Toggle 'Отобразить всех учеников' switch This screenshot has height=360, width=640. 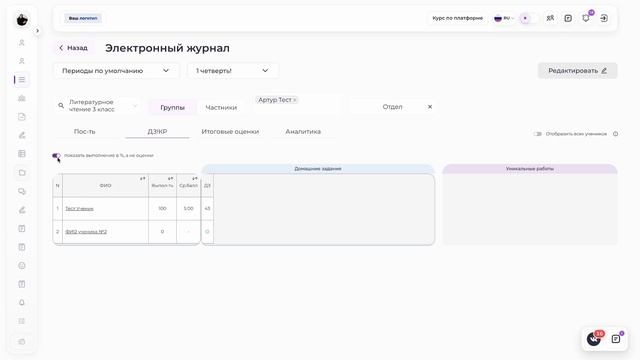click(538, 134)
